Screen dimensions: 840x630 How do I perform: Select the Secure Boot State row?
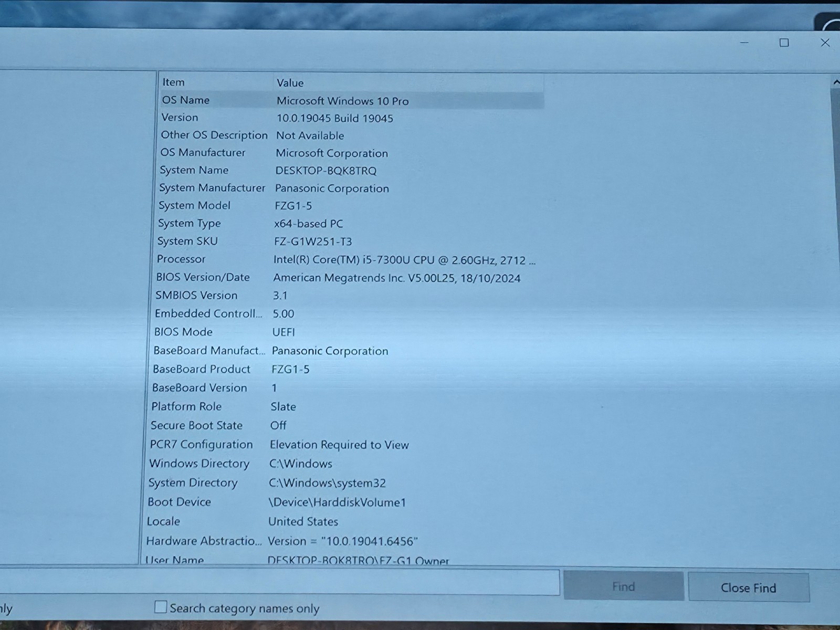[347, 425]
